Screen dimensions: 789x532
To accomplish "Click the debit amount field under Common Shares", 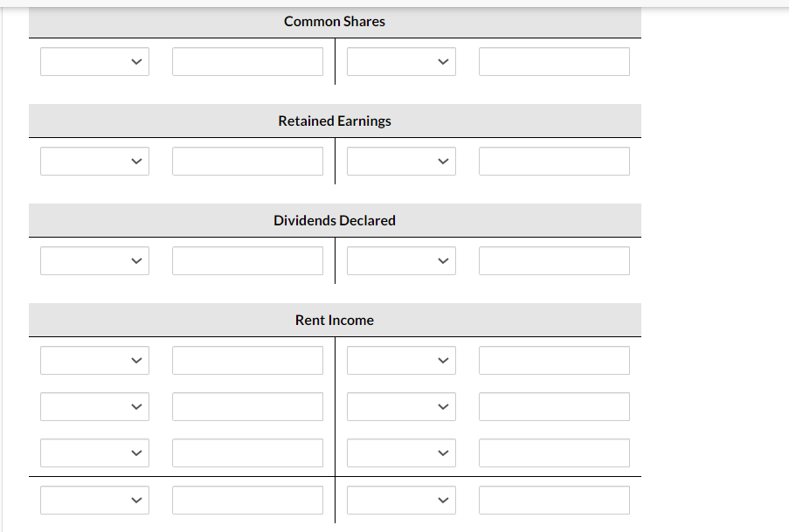I will (247, 61).
